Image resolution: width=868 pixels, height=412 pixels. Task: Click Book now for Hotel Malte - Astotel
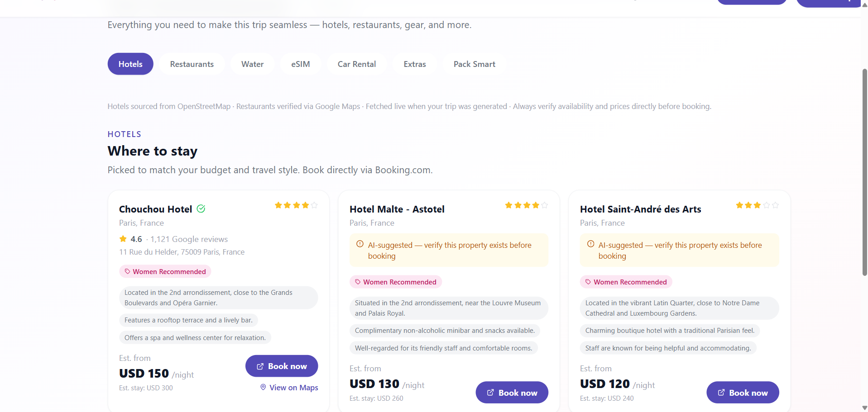point(512,393)
